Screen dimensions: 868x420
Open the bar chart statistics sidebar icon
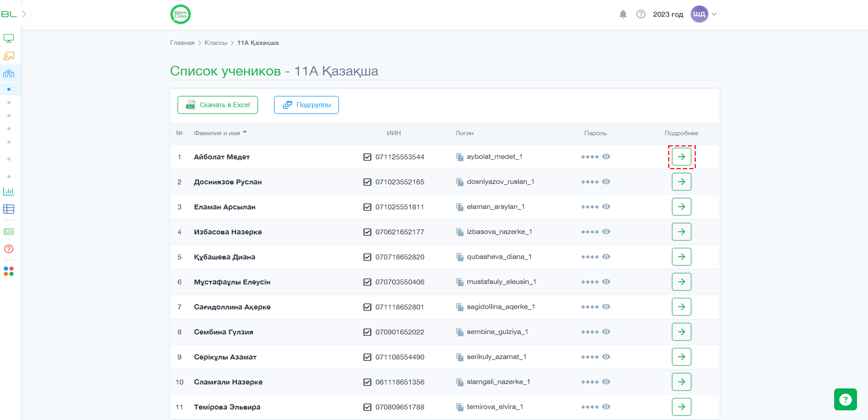point(8,191)
